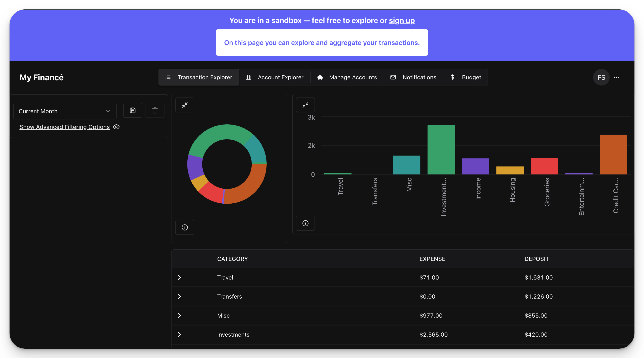Viewport: 644px width, 358px height.
Task: Click the trash delete filter icon
Action: (x=155, y=110)
